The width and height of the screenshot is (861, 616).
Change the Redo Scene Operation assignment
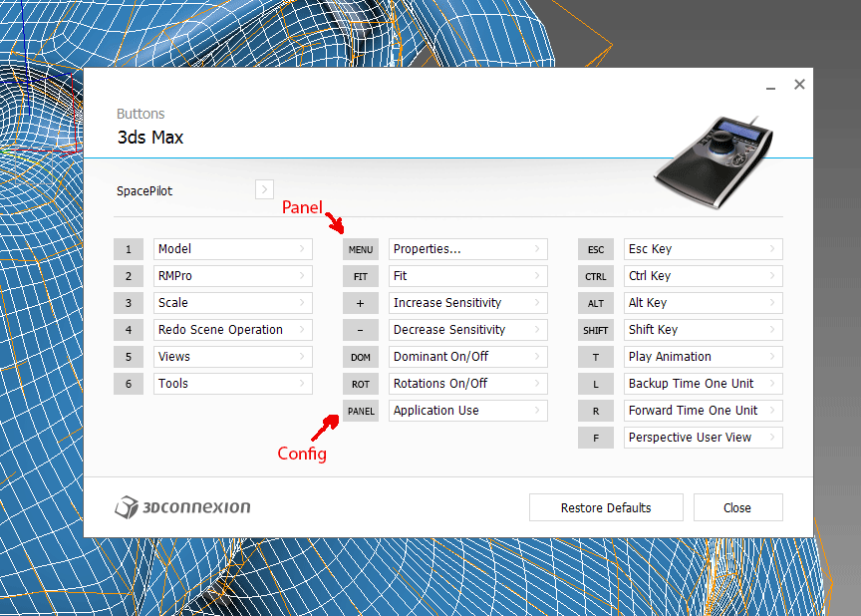pos(233,330)
